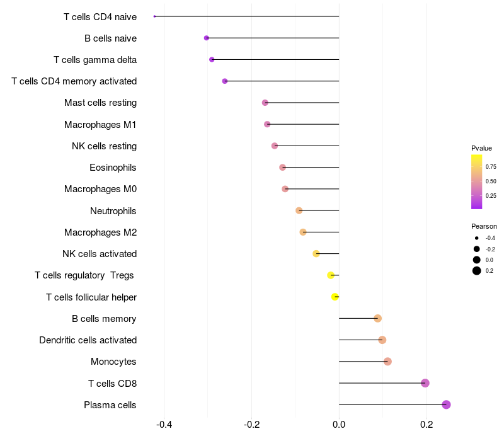Click the yellow T cells follicular helper dot
Viewport: 504px width, 441px height.
(335, 297)
